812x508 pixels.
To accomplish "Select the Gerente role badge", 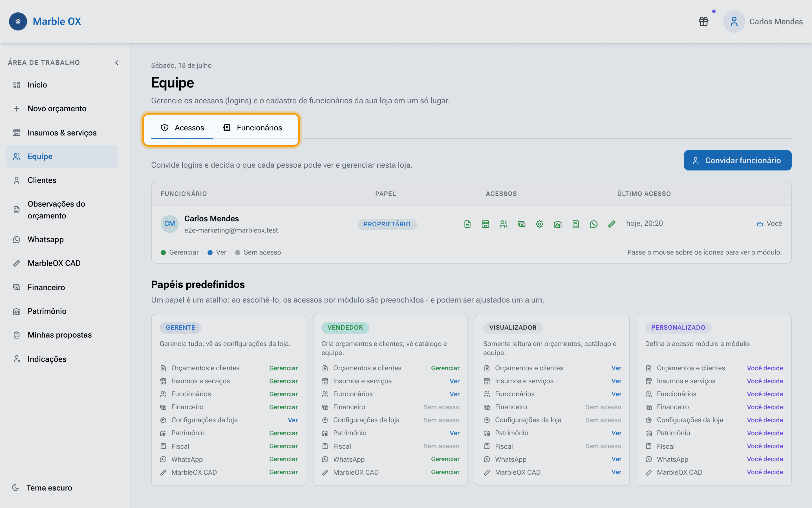I will coord(180,328).
